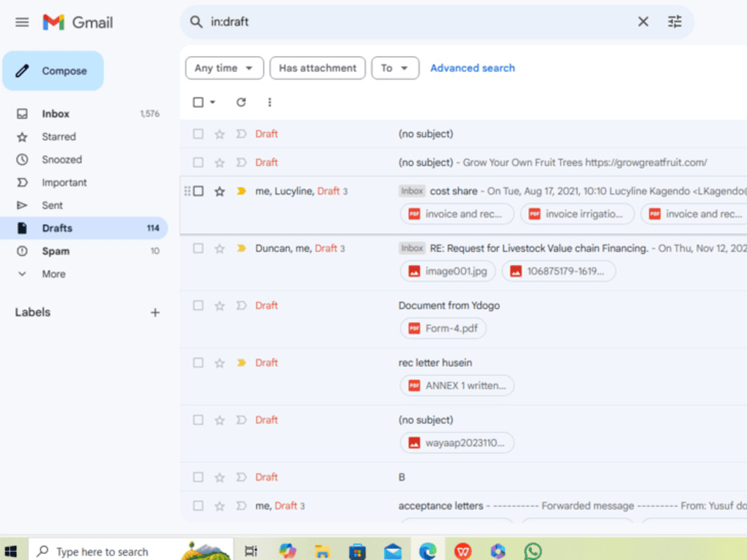
Task: Check the acceptance letters checkbox
Action: click(x=198, y=505)
